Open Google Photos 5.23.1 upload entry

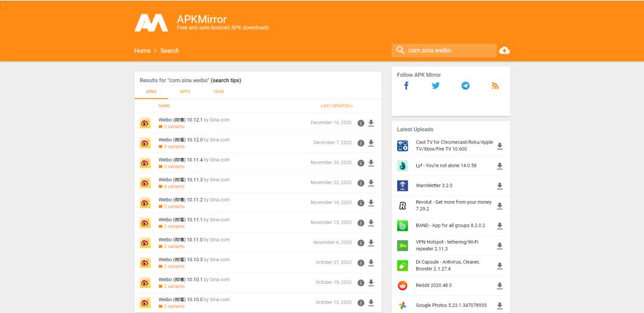pyautogui.click(x=451, y=306)
